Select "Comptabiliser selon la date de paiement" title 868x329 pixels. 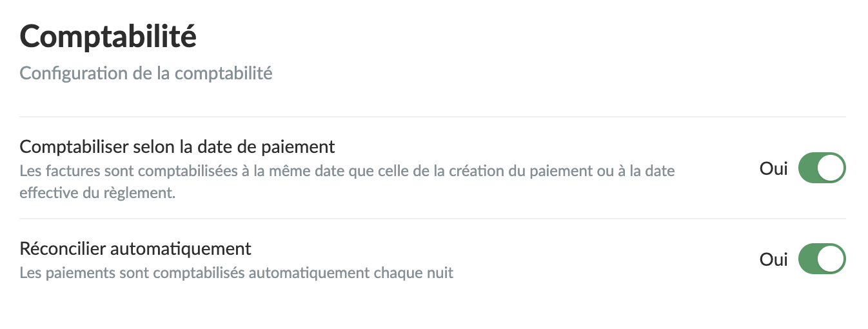pyautogui.click(x=177, y=146)
